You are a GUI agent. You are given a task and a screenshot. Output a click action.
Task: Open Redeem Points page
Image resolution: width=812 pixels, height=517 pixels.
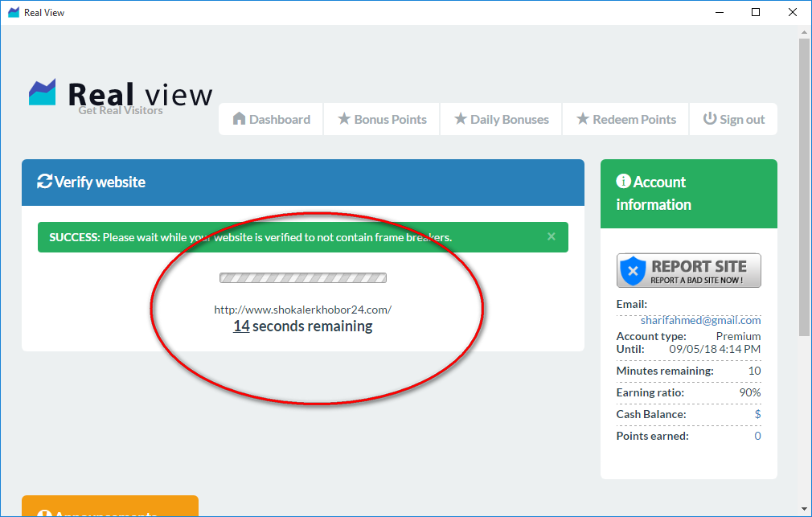pyautogui.click(x=625, y=119)
